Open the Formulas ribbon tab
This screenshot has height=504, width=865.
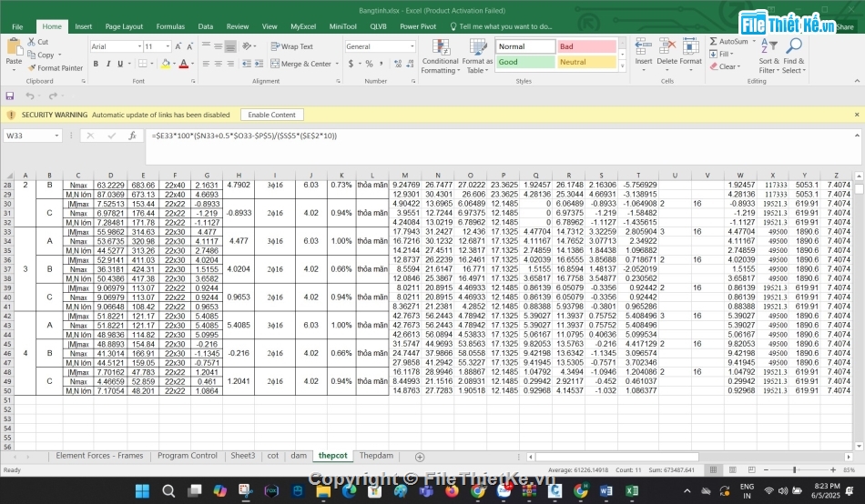point(170,26)
